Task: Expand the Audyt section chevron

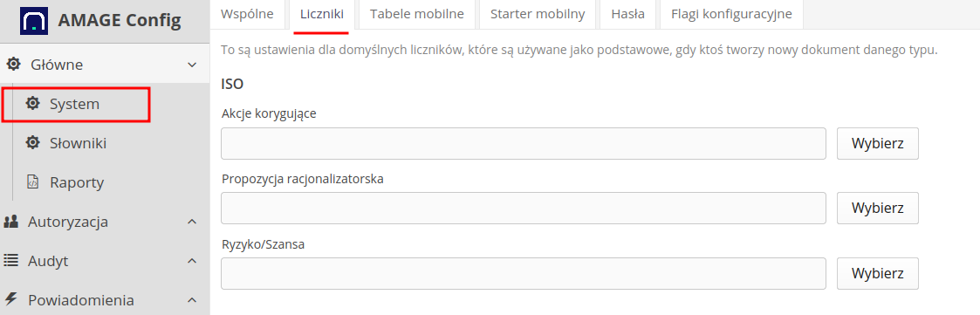Action: coord(193,261)
